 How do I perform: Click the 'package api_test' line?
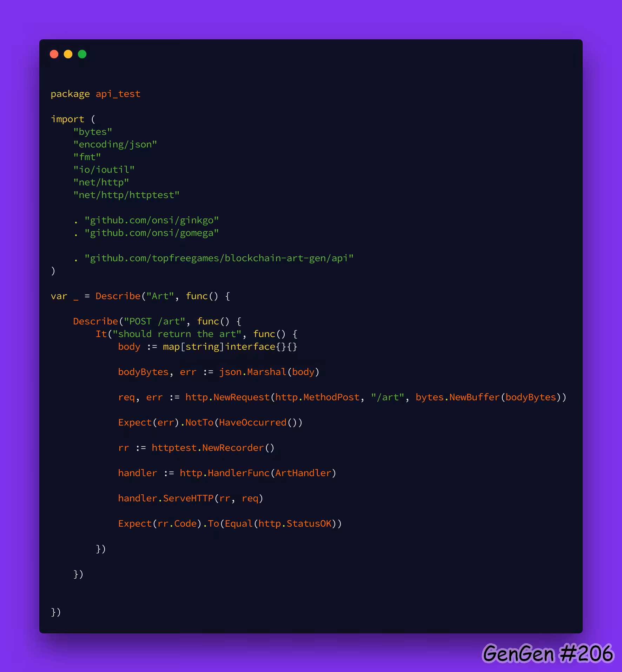(95, 94)
